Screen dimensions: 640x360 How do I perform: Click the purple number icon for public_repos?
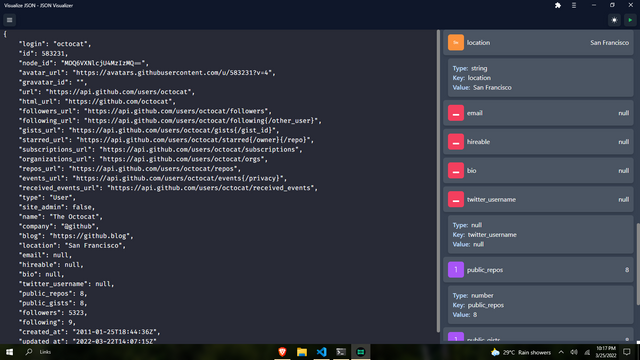coord(456,270)
